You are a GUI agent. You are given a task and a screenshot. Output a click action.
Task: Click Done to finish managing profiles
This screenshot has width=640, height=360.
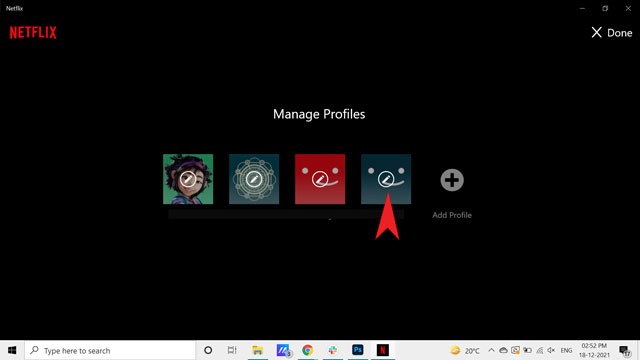pos(612,33)
